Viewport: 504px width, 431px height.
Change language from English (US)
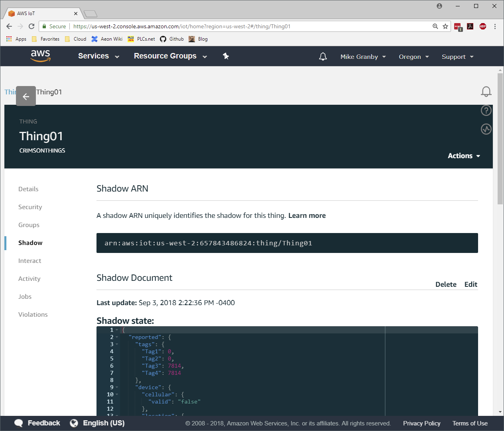point(97,423)
